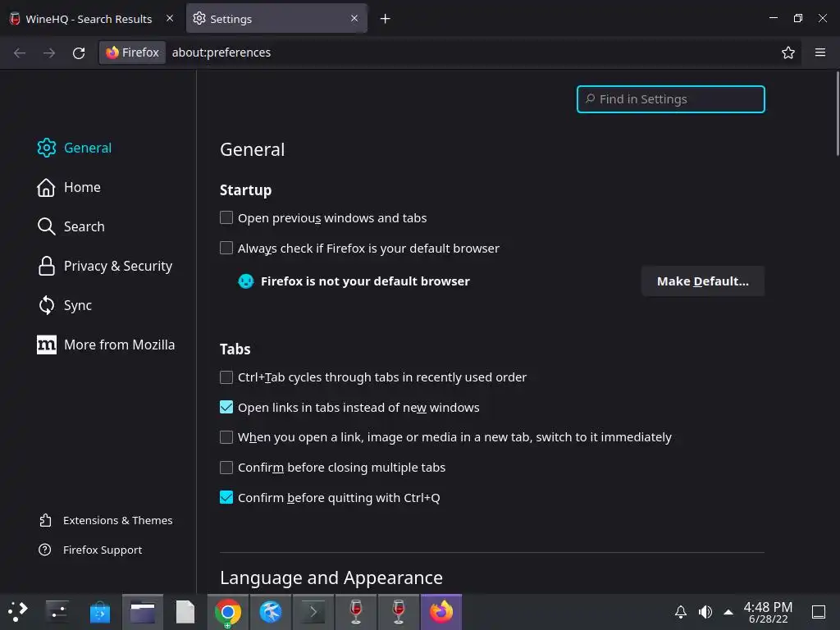
Task: Open the Privacy & Security settings section
Action: point(117,266)
